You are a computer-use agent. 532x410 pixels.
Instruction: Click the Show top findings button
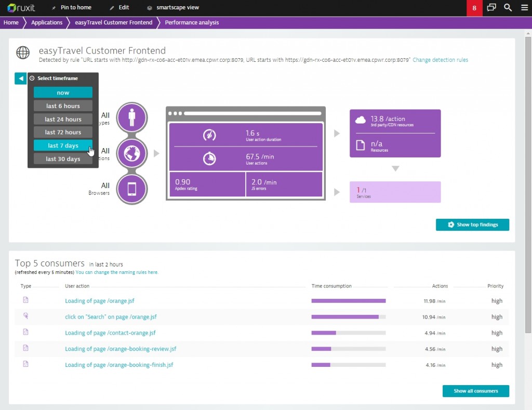click(472, 224)
